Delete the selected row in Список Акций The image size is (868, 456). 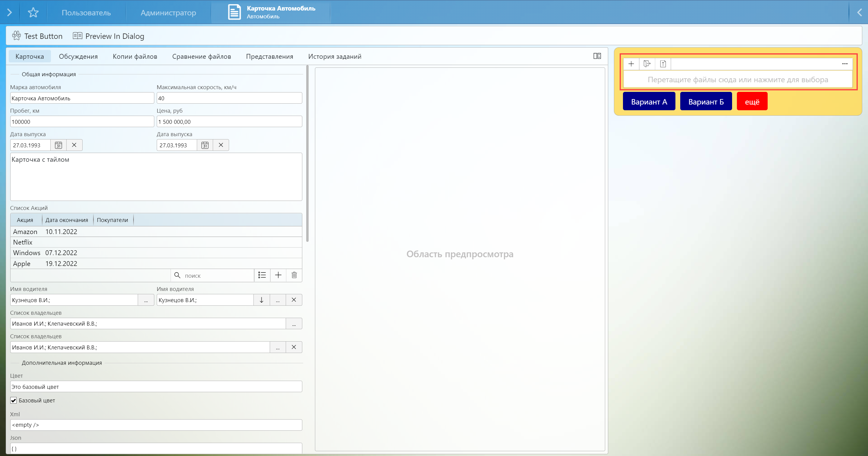click(294, 275)
